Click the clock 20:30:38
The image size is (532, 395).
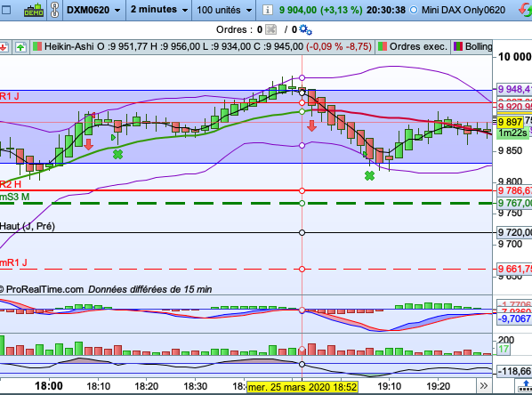pyautogui.click(x=386, y=10)
